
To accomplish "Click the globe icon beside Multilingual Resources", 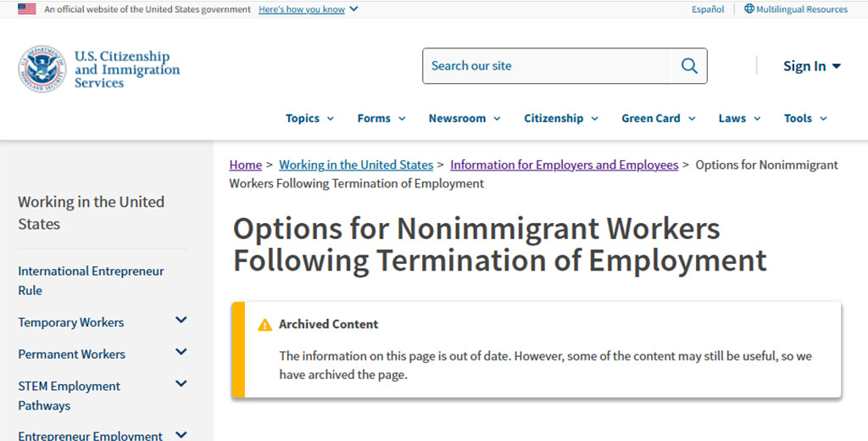I will click(749, 9).
